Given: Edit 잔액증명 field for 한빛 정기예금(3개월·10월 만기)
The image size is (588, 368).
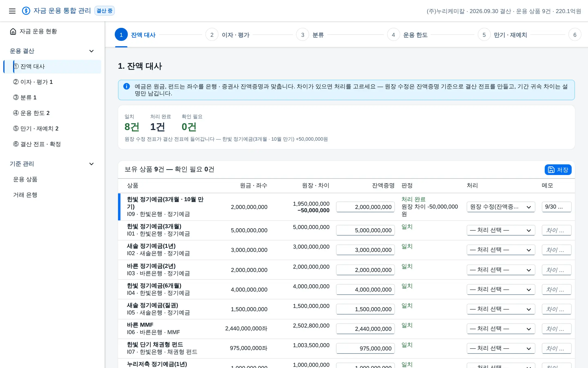Looking at the screenshot, I should 365,207.
